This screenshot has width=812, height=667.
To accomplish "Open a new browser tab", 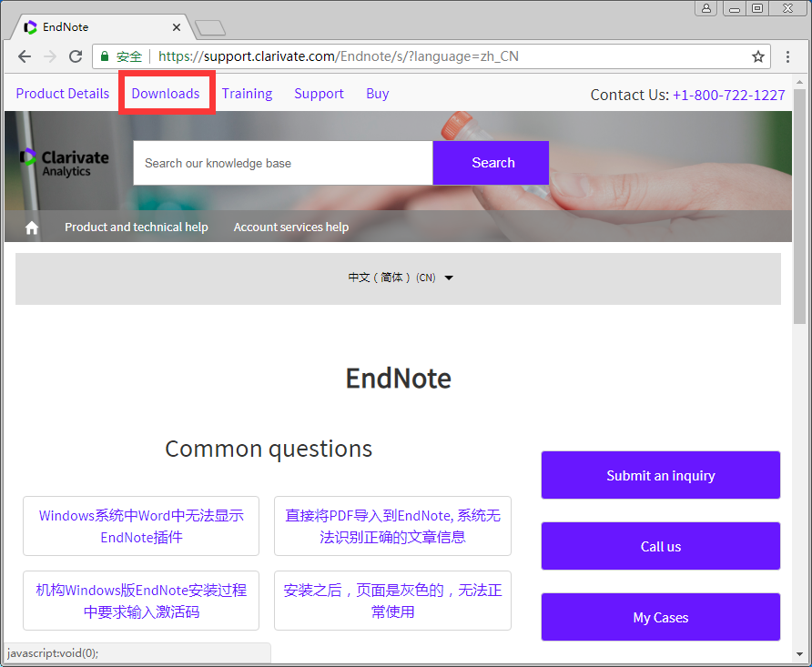I will (x=210, y=27).
